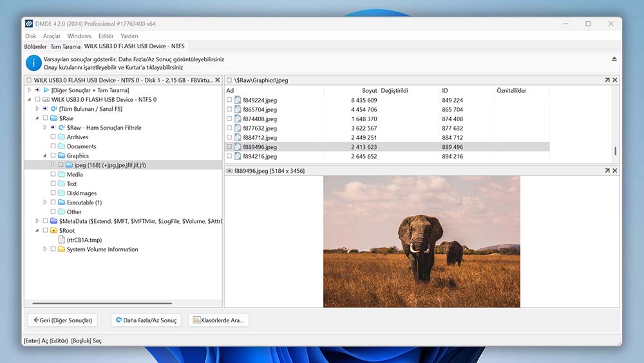
Task: Click the $MetaData folder icon
Action: 54,221
